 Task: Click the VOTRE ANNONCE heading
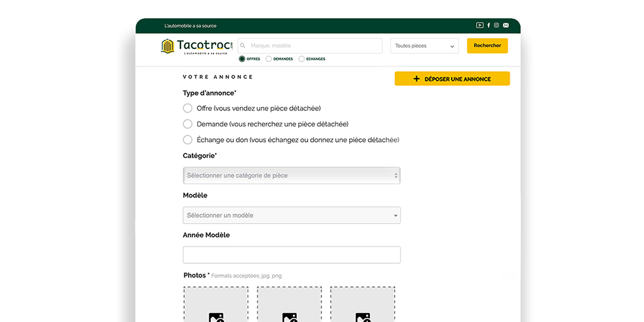[218, 77]
